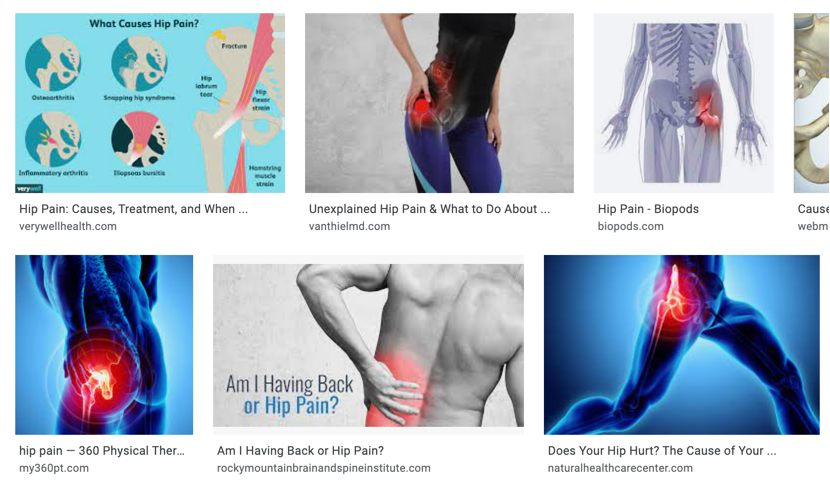Click 'Hip Pain: Causes, Treatment, and When ...' title
The width and height of the screenshot is (830, 486).
point(133,209)
